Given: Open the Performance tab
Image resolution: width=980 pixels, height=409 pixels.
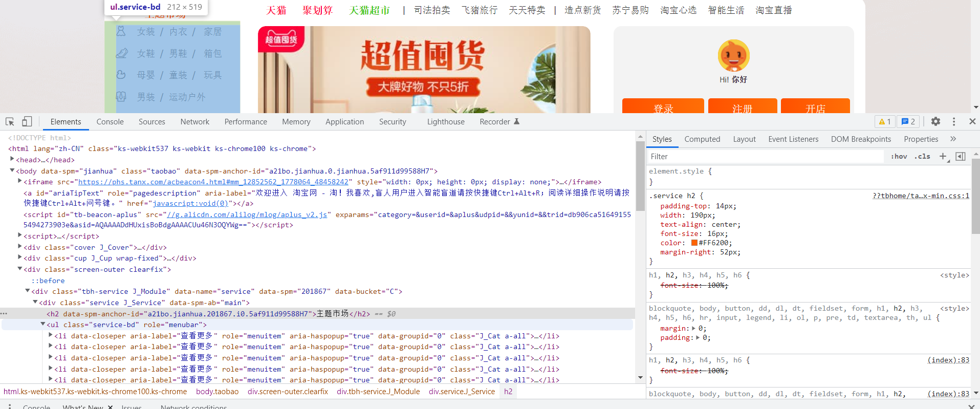Looking at the screenshot, I should pyautogui.click(x=246, y=121).
